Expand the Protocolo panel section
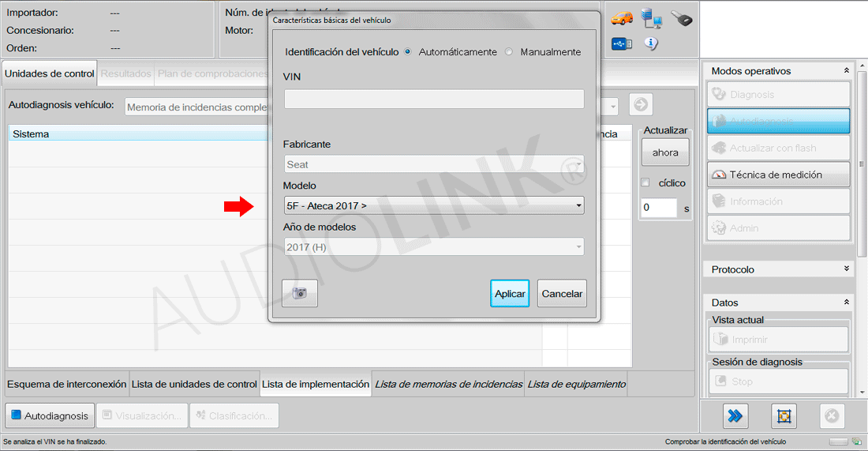The width and height of the screenshot is (868, 451). point(847,269)
